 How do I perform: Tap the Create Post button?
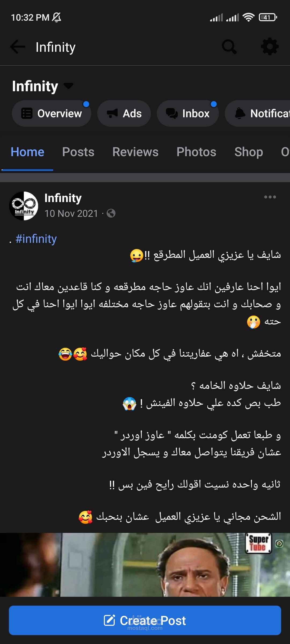(x=145, y=620)
